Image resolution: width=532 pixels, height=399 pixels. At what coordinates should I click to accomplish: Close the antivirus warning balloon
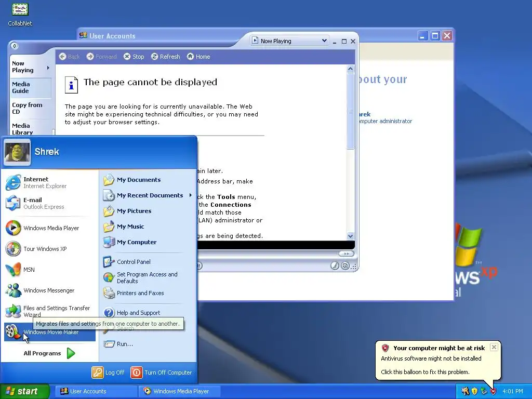click(x=494, y=347)
